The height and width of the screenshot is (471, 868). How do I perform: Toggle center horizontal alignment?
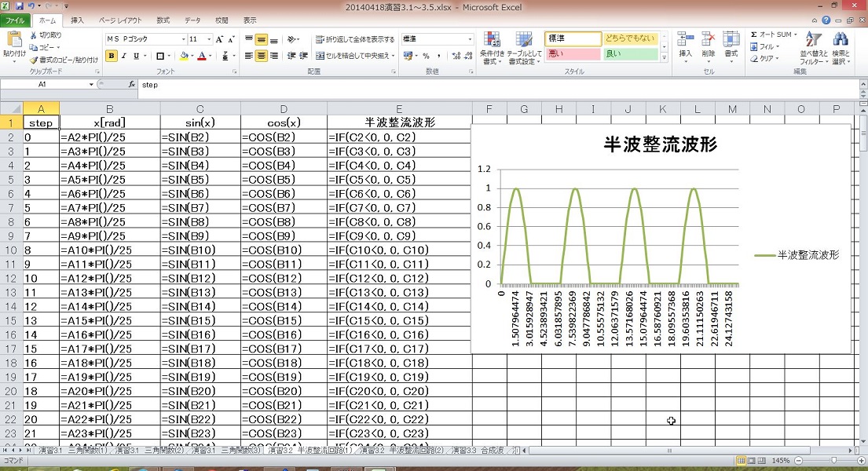tap(262, 56)
